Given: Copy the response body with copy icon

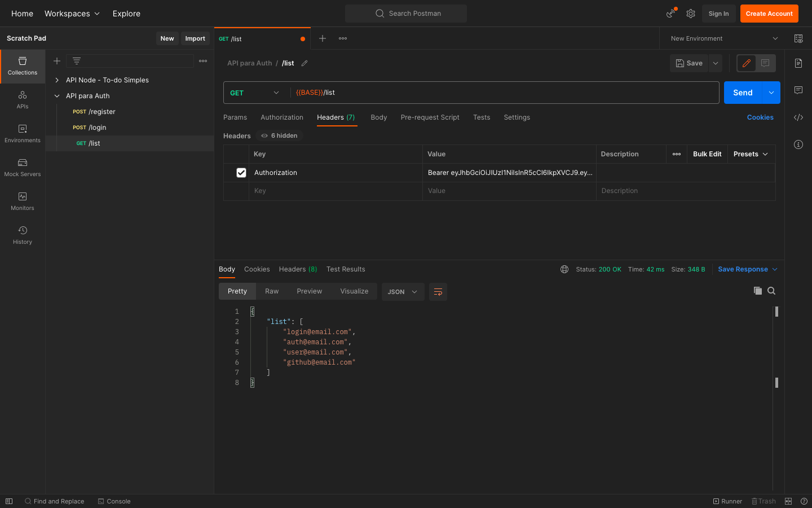Looking at the screenshot, I should [x=758, y=291].
